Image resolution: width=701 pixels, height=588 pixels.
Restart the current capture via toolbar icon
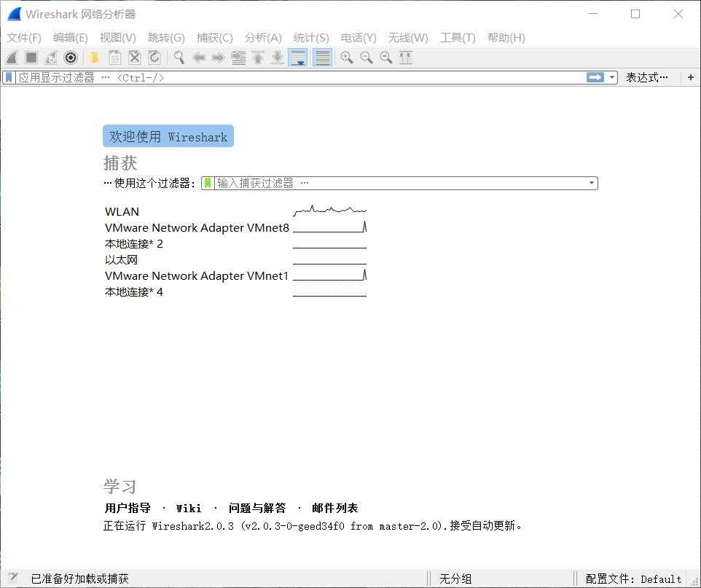point(51,58)
